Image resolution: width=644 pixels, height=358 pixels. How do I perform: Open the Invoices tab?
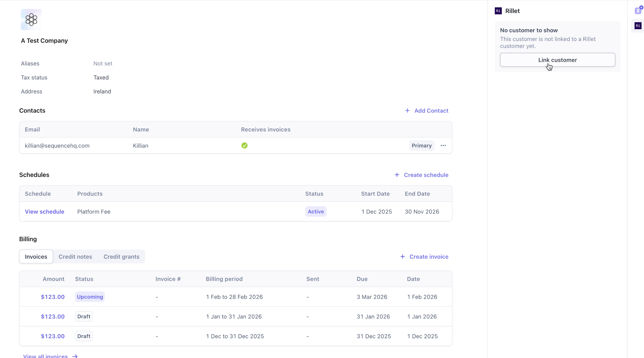click(x=36, y=256)
